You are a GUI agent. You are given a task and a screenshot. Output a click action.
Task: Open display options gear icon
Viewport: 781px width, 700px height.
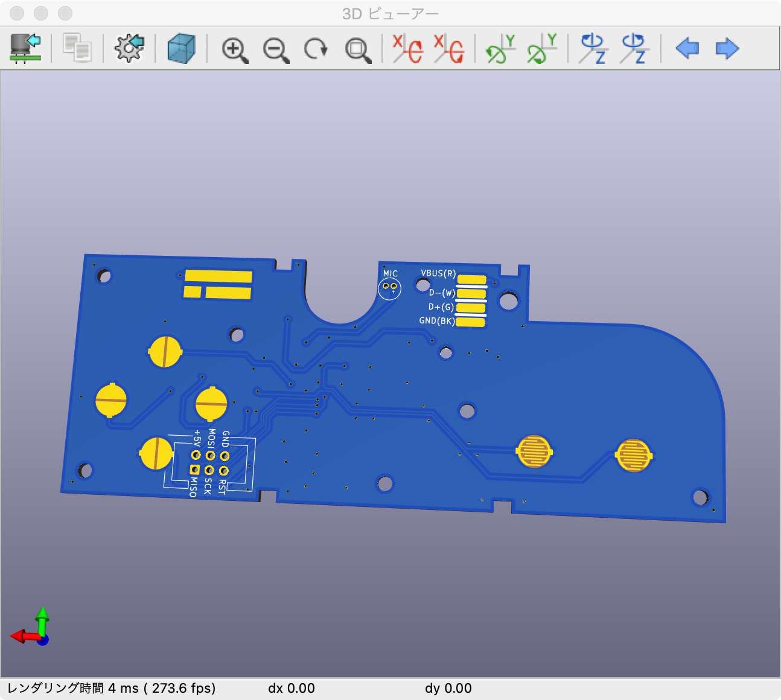pyautogui.click(x=129, y=48)
